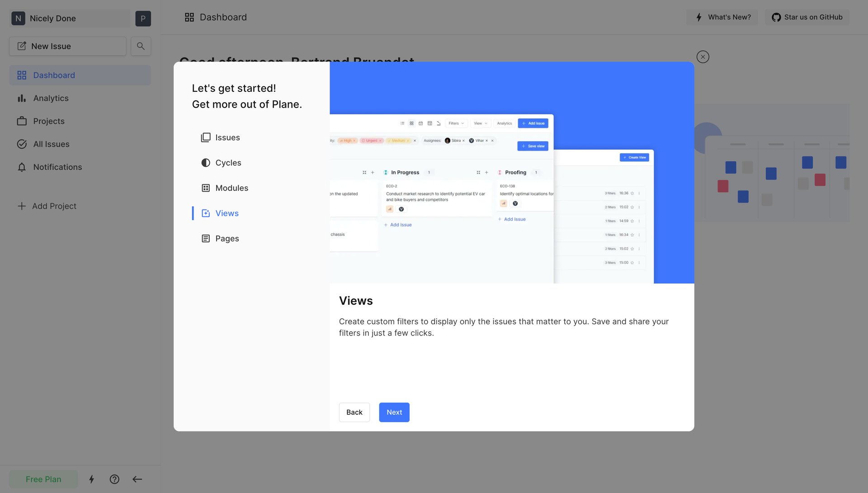Screen dimensions: 868x493
Task: Click the GitHub logo in the top bar
Action: [776, 17]
